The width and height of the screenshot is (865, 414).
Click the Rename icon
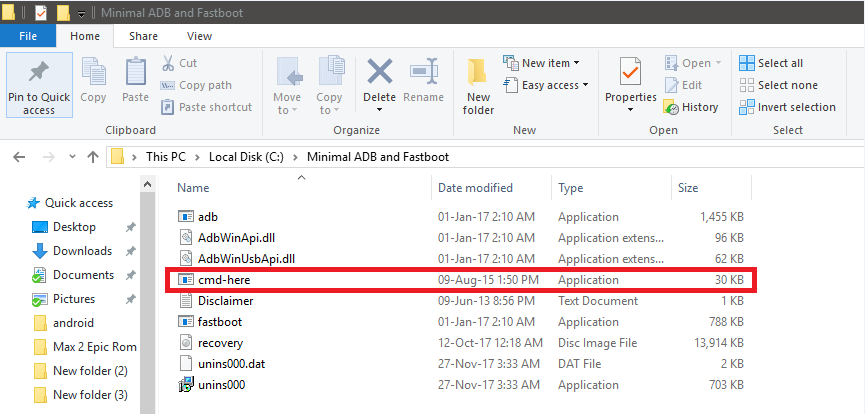424,72
